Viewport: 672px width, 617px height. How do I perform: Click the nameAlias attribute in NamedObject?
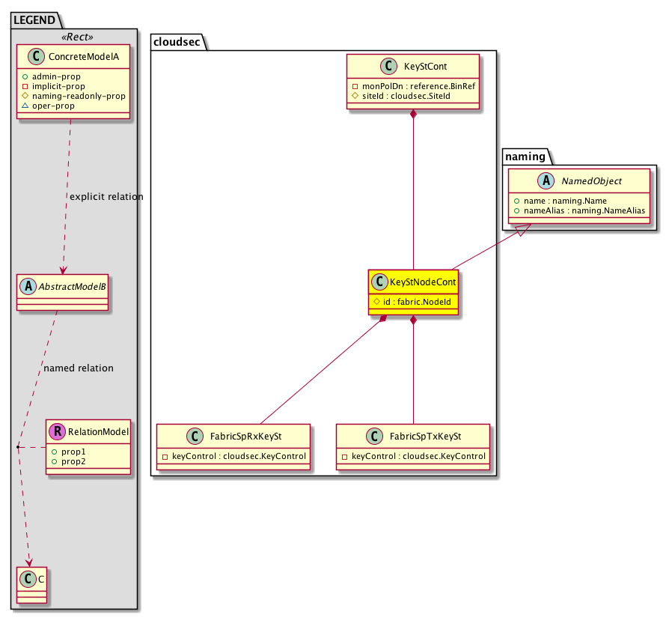pos(580,211)
